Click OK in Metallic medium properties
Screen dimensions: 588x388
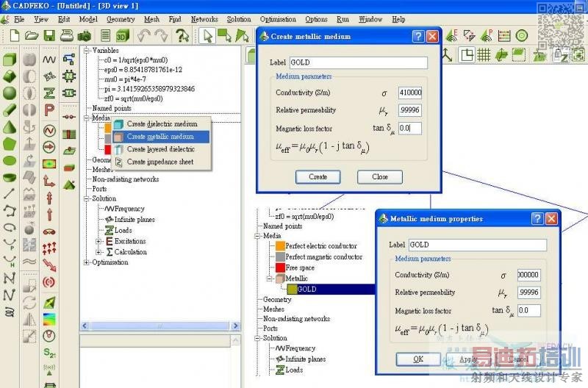[418, 359]
